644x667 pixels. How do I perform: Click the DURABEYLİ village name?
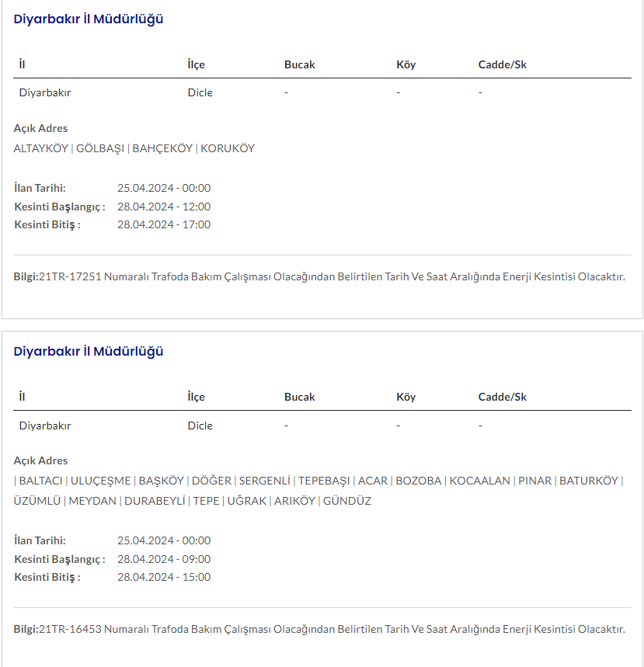coord(154,501)
